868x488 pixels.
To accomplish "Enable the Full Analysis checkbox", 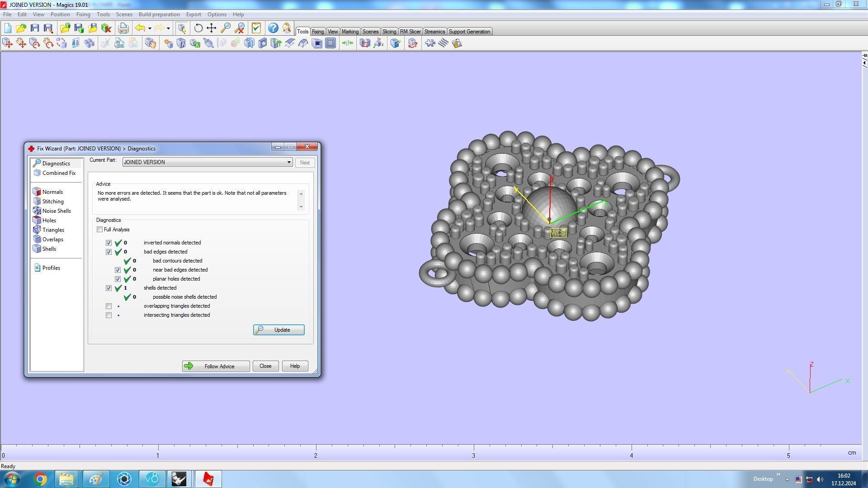I will pyautogui.click(x=100, y=230).
